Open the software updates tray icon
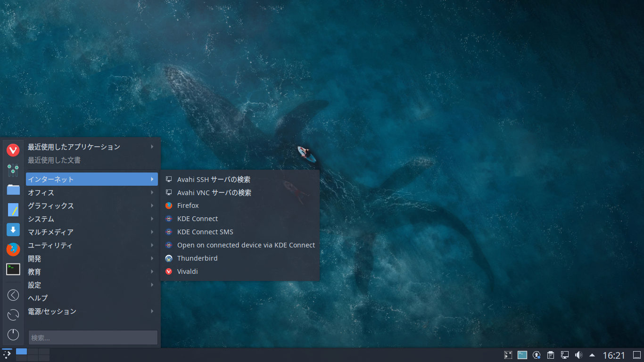The width and height of the screenshot is (644, 362). tap(537, 355)
